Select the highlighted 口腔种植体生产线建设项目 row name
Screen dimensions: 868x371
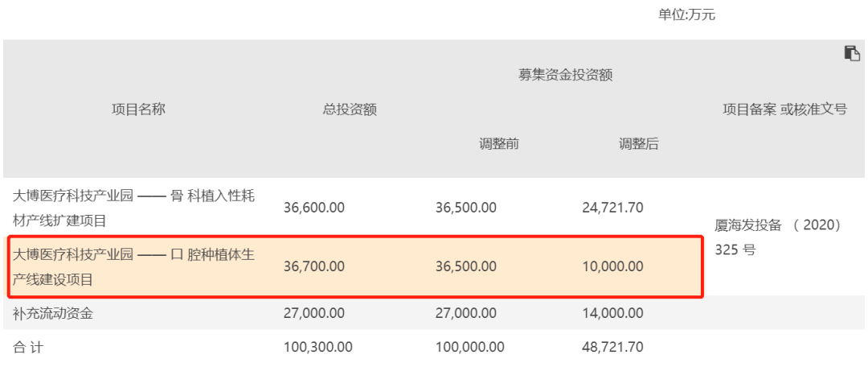(133, 266)
